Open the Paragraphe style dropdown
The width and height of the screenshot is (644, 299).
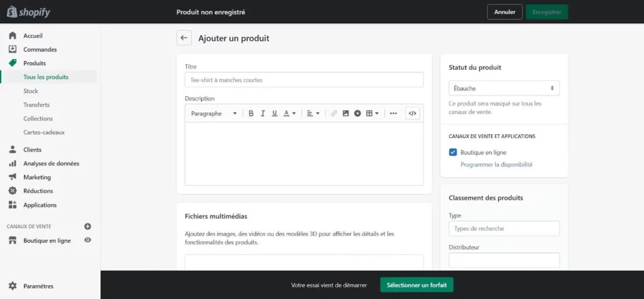(214, 114)
